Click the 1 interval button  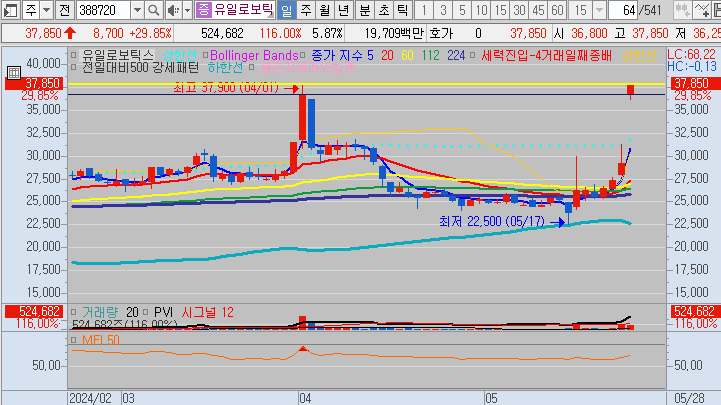tap(424, 10)
